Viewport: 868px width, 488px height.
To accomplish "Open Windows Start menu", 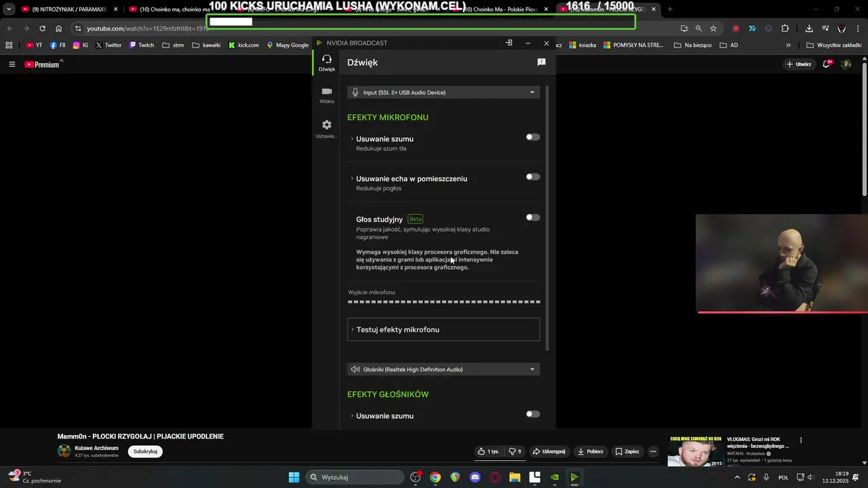I will click(294, 477).
